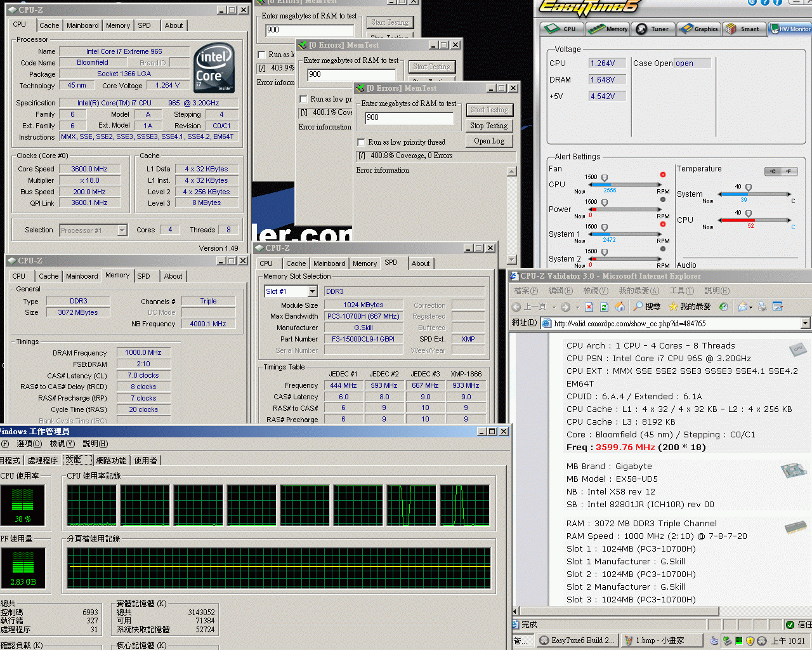The height and width of the screenshot is (650, 812).
Task: Open the 檢視(V) menu in Internet Explorer
Action: pos(595,291)
